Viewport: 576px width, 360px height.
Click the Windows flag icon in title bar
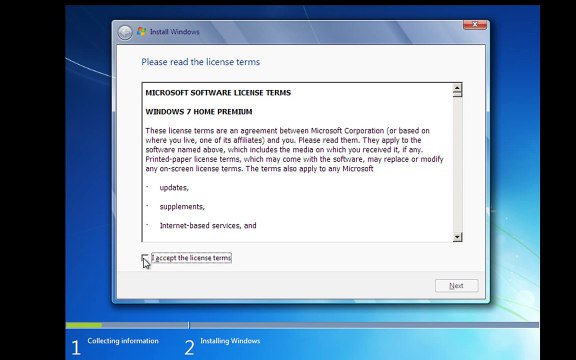coord(141,32)
